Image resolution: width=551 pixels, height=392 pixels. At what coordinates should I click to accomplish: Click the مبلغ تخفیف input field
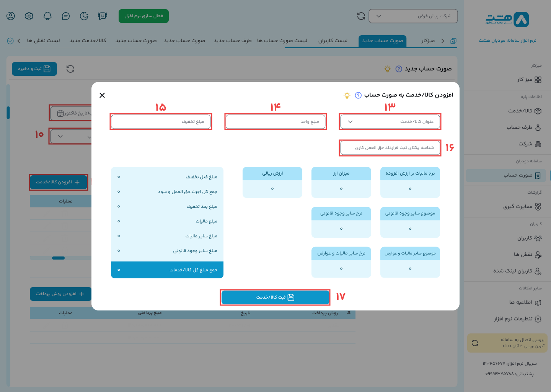[x=161, y=122]
